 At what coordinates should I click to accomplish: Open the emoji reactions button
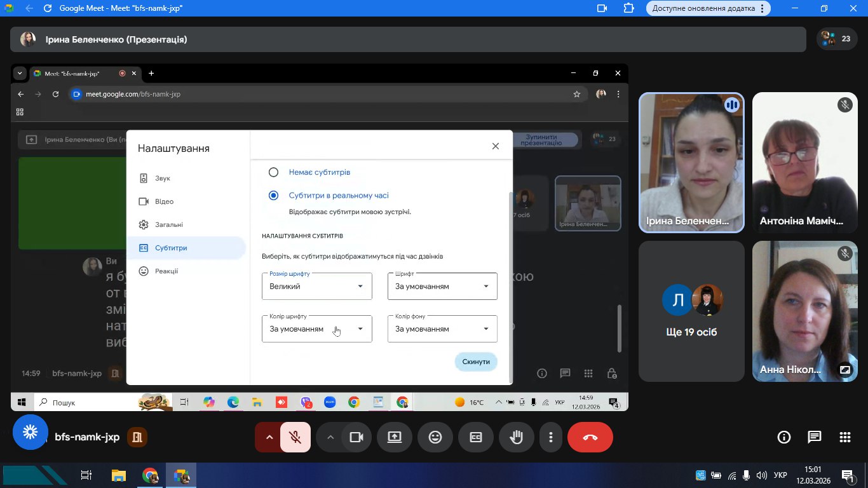435,437
